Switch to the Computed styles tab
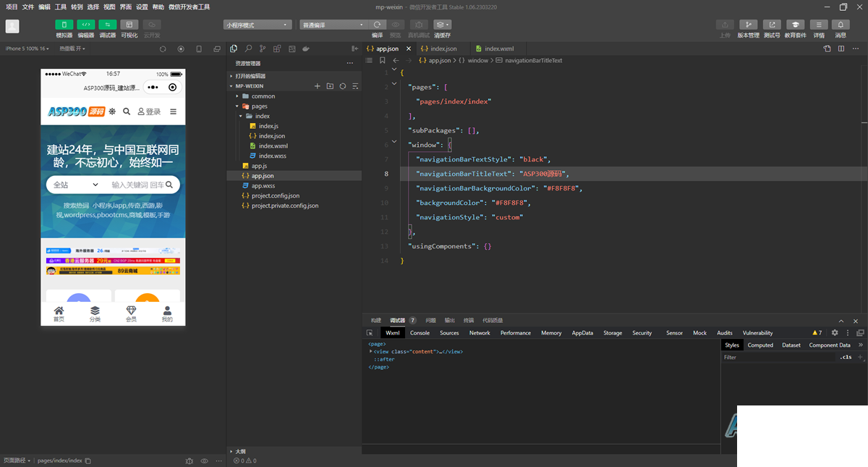 760,345
